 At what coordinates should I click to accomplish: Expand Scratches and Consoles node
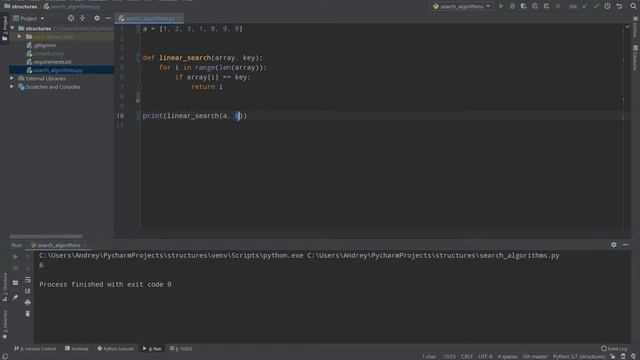(x=12, y=87)
